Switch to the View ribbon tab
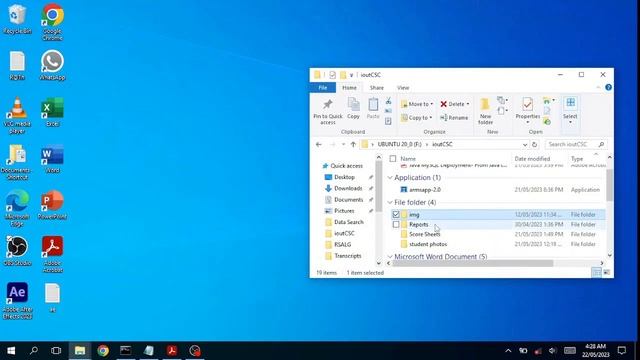The image size is (640, 360). (403, 88)
